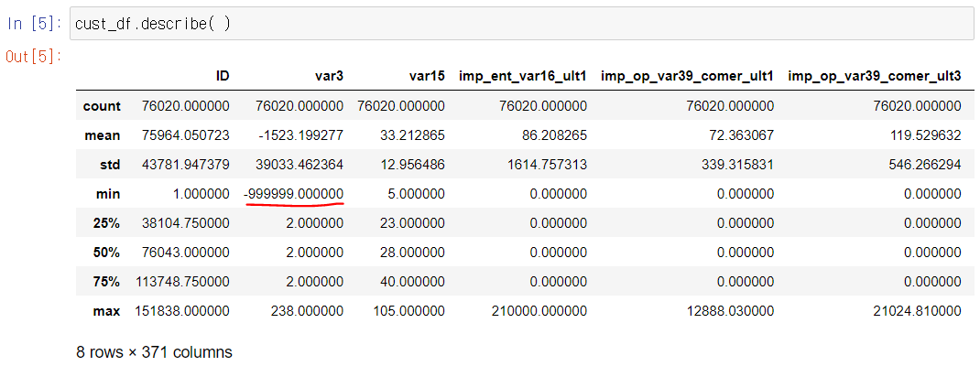Image resolution: width=980 pixels, height=366 pixels.
Task: Click the std row label
Action: tap(110, 165)
